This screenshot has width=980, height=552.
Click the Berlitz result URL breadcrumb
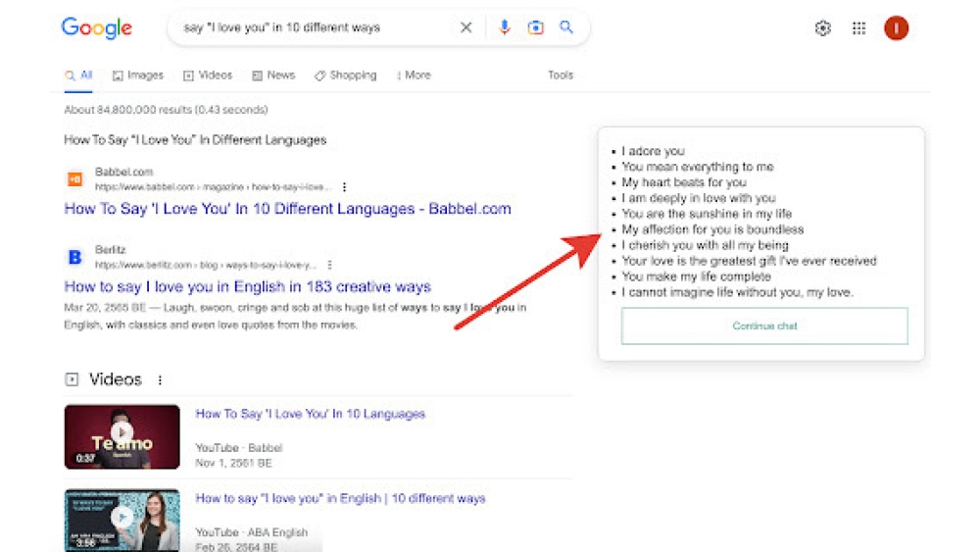tap(206, 265)
